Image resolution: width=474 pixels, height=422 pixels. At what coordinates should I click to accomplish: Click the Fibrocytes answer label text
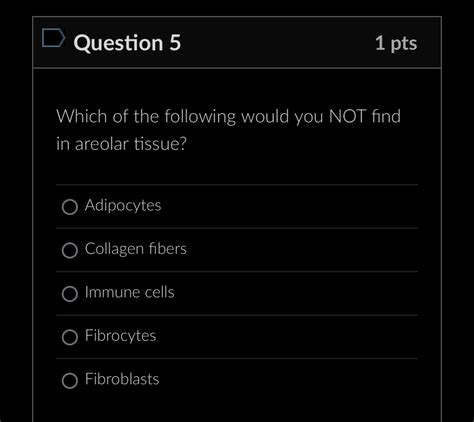(x=120, y=336)
